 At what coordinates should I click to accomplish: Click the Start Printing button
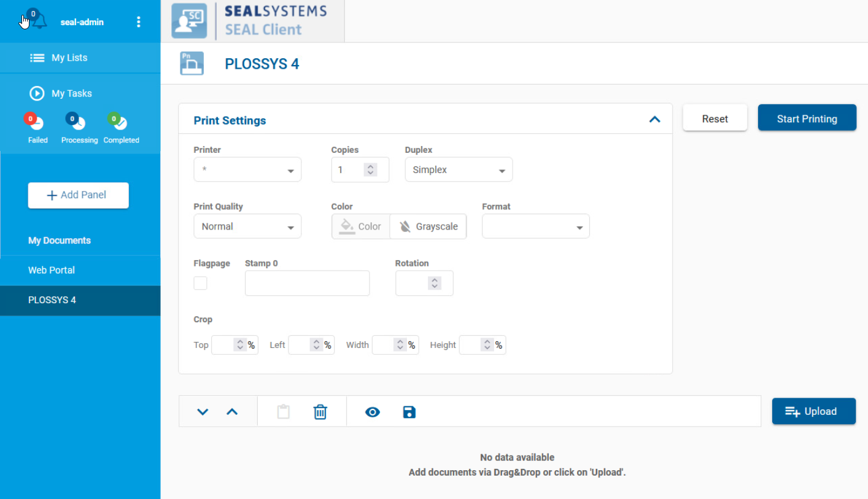(x=807, y=118)
